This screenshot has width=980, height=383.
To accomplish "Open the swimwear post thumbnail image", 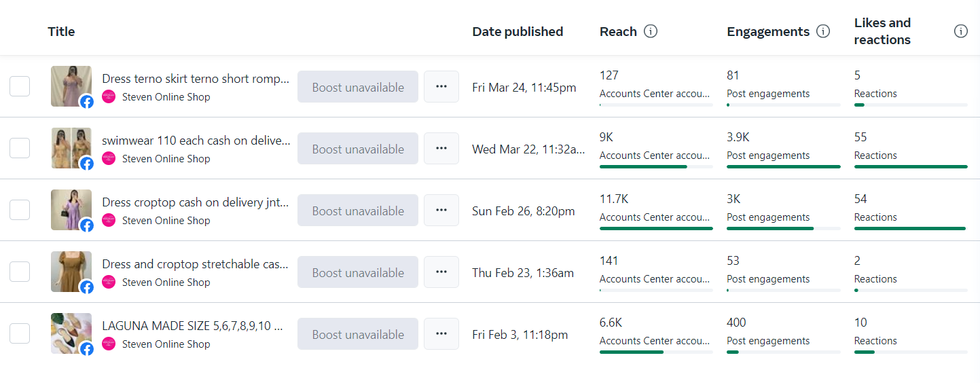I will 71,147.
